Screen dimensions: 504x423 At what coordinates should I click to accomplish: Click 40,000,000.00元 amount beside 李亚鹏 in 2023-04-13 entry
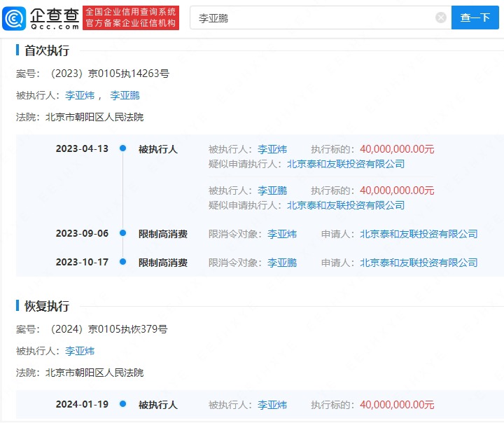pos(397,190)
